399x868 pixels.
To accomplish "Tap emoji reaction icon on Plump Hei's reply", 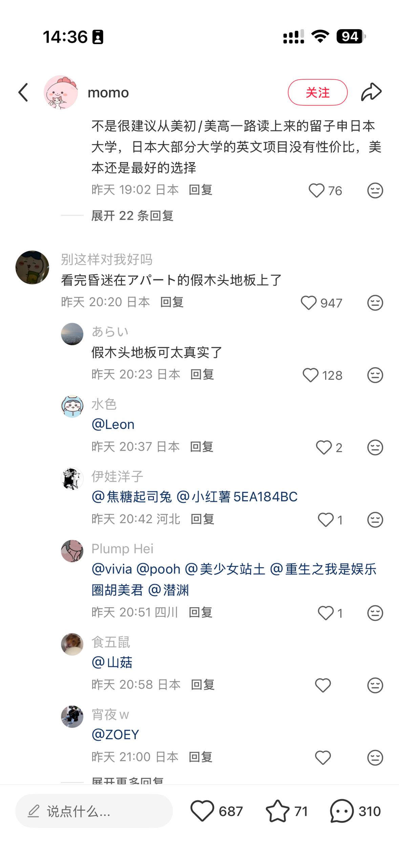I will tap(375, 613).
